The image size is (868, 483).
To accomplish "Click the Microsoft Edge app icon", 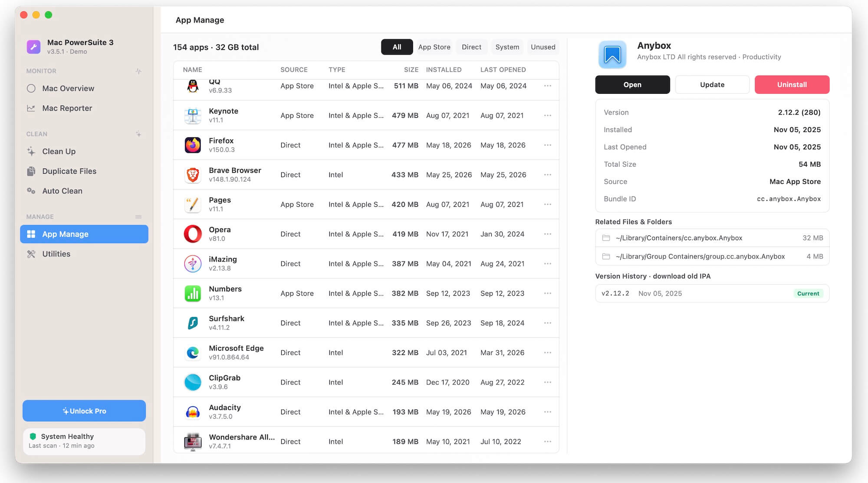I will (193, 353).
